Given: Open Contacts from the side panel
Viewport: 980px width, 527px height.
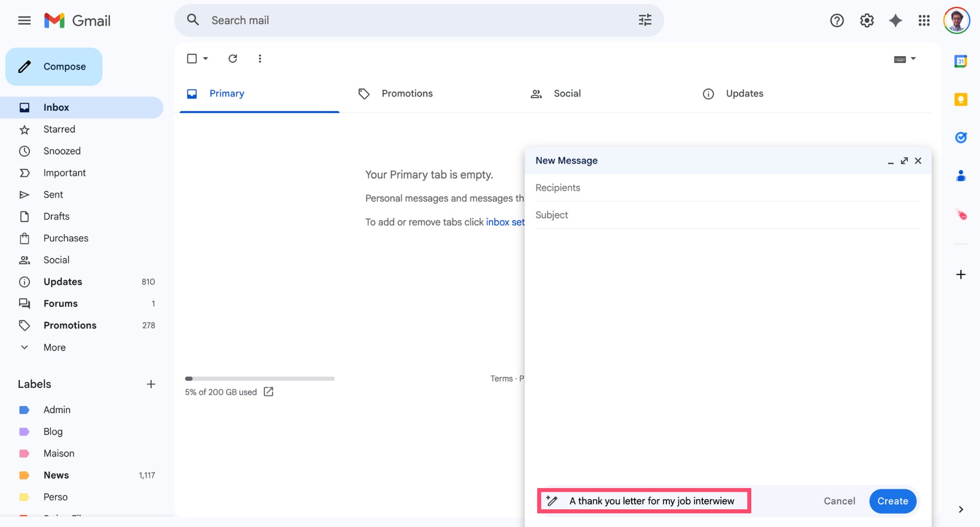Looking at the screenshot, I should pos(961,175).
